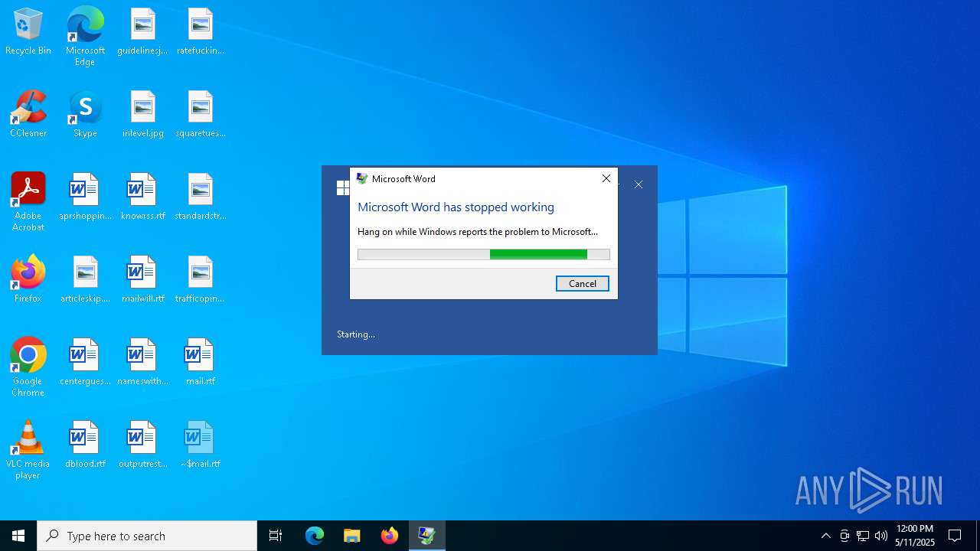Screen dimensions: 980x551
Task: Launch Firefox from the taskbar
Action: pyautogui.click(x=390, y=536)
